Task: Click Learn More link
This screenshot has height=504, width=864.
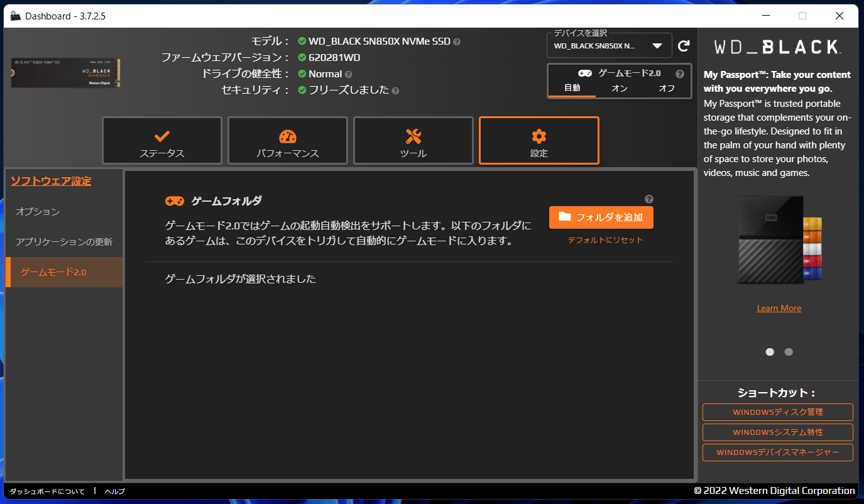Action: tap(779, 308)
